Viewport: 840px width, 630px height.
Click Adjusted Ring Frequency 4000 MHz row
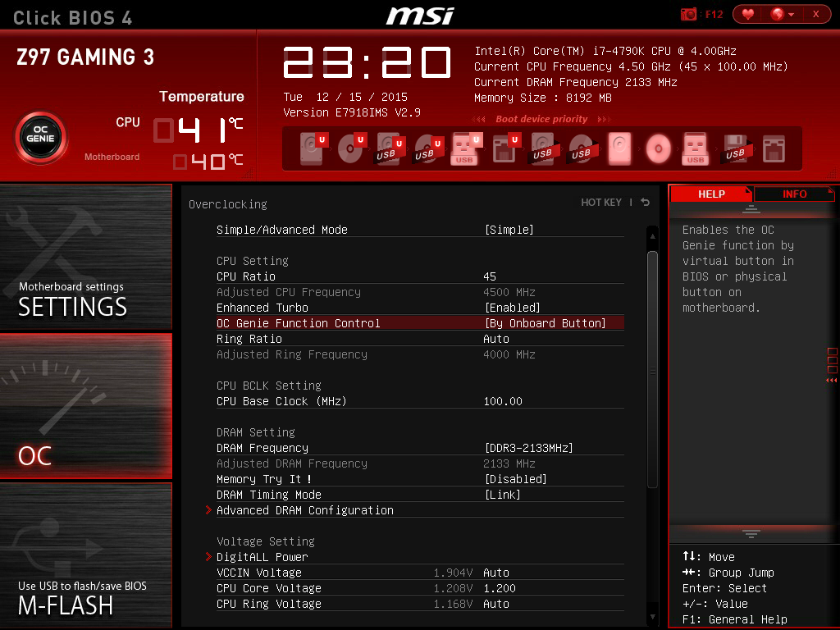(420, 354)
